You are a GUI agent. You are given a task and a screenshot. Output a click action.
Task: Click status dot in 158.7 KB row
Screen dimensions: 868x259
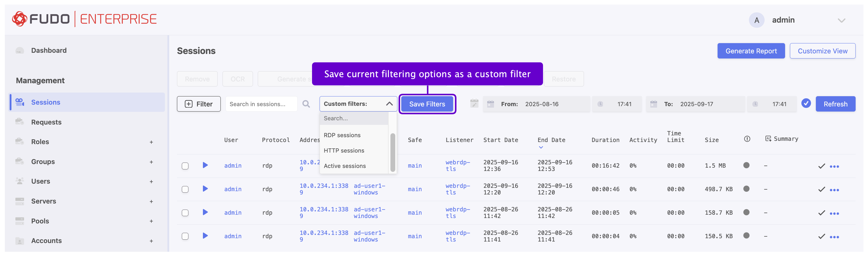click(746, 212)
